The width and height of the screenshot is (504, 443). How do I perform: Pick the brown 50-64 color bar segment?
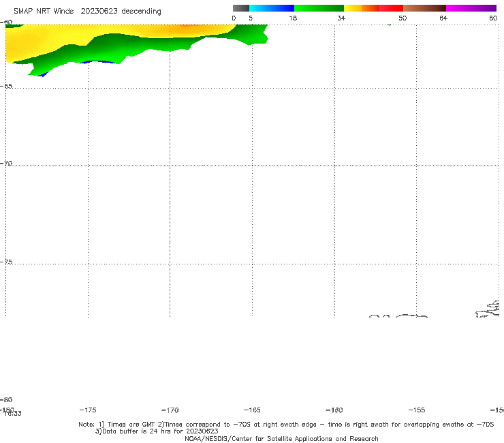tap(424, 8)
